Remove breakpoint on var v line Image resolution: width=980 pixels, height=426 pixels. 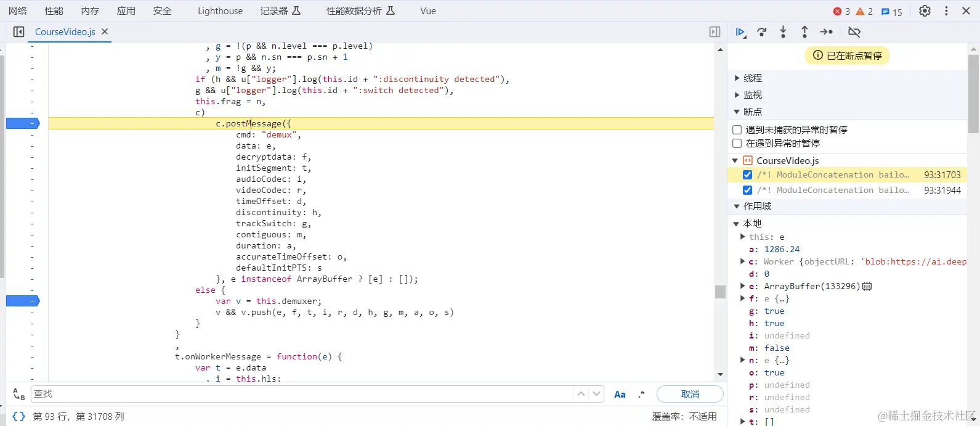[23, 301]
